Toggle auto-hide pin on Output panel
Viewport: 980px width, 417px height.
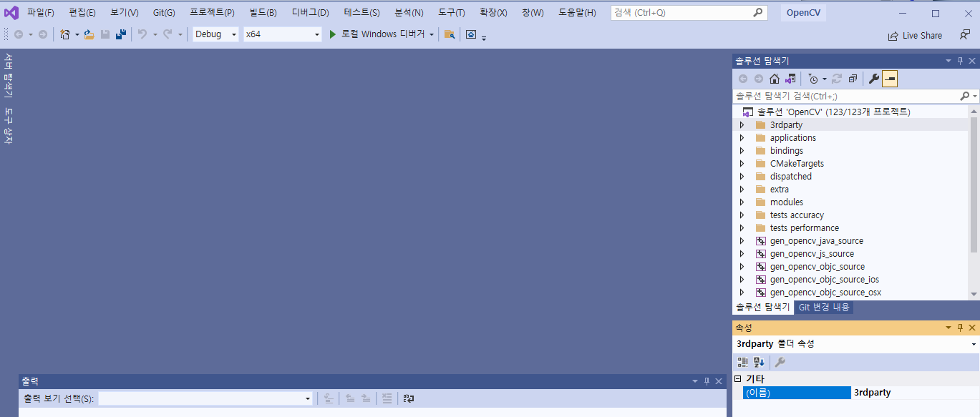707,381
